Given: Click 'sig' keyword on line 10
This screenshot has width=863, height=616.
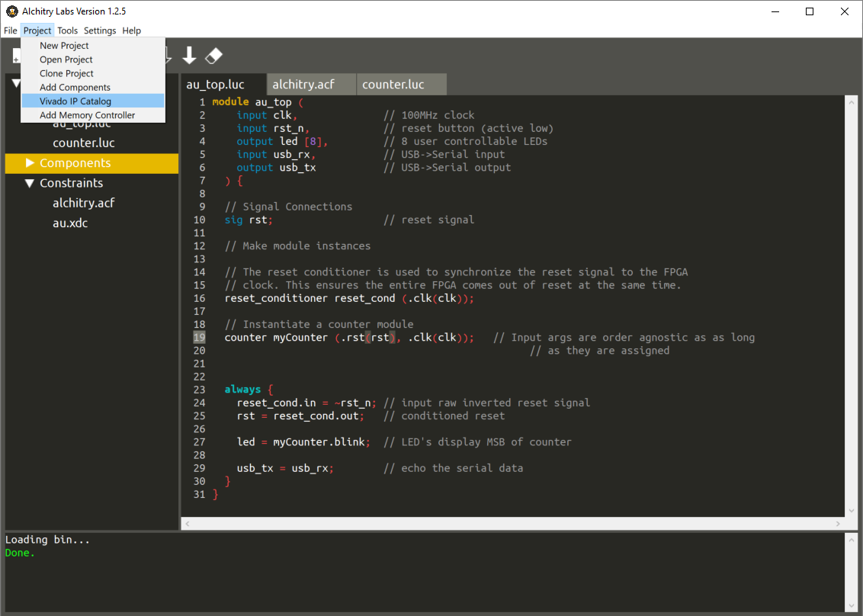Looking at the screenshot, I should click(233, 220).
